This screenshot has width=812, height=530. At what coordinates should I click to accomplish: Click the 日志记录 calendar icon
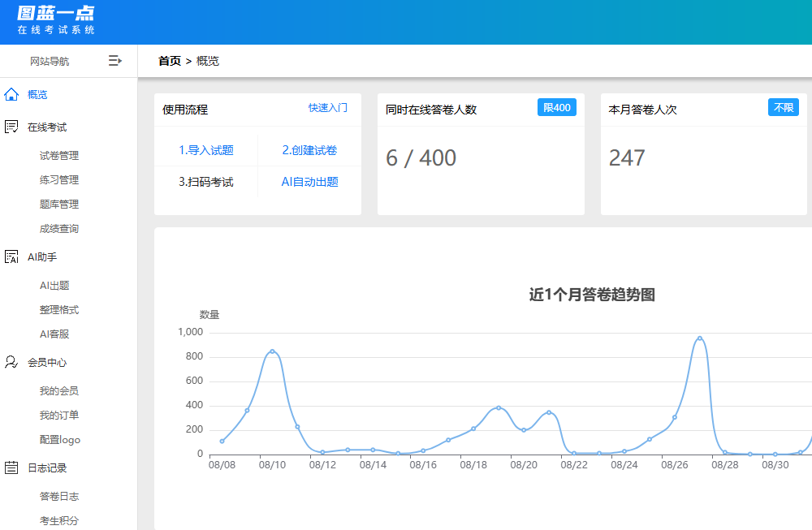click(x=11, y=468)
